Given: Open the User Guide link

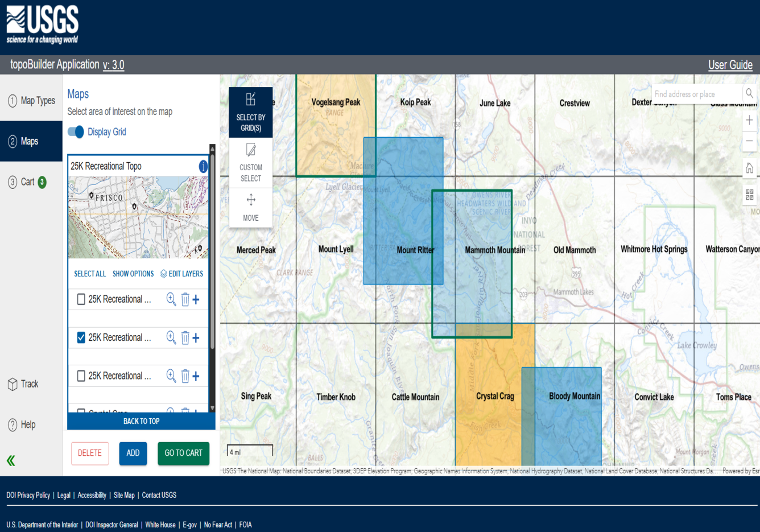Looking at the screenshot, I should 730,65.
